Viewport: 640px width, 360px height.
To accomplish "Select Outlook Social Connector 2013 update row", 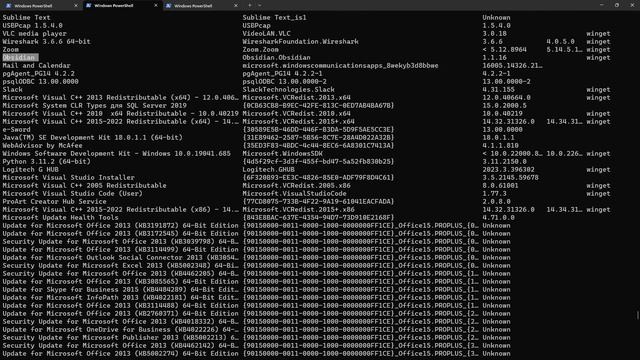I will (x=120, y=258).
